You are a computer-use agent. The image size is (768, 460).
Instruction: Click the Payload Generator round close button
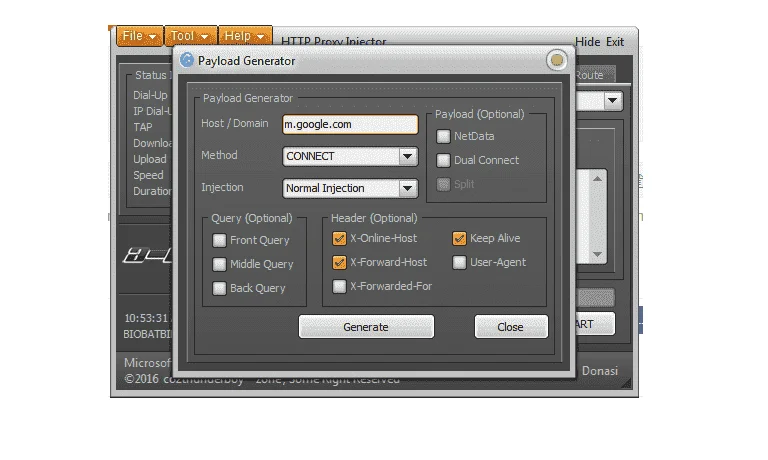pos(556,60)
